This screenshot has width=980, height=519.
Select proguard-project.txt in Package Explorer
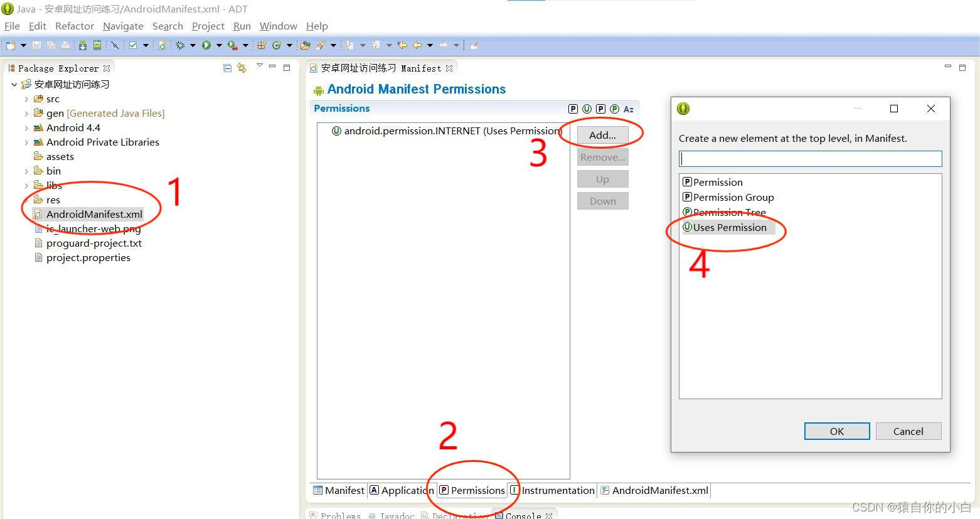pyautogui.click(x=88, y=243)
